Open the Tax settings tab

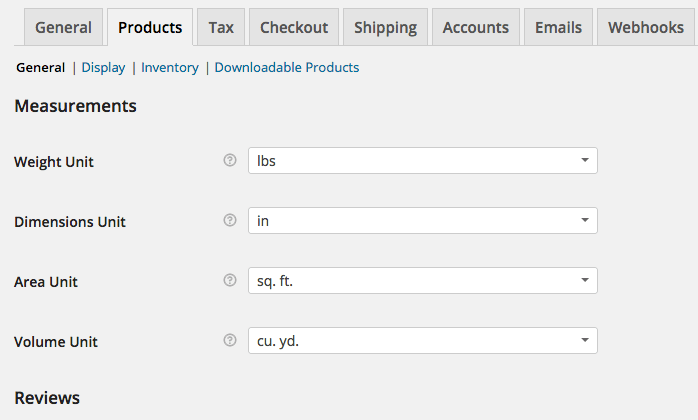pos(221,27)
